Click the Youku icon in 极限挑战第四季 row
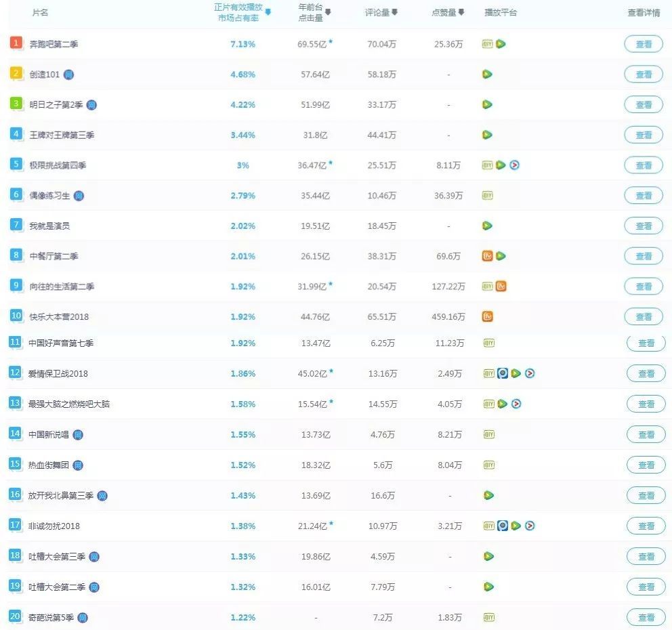 coord(515,165)
